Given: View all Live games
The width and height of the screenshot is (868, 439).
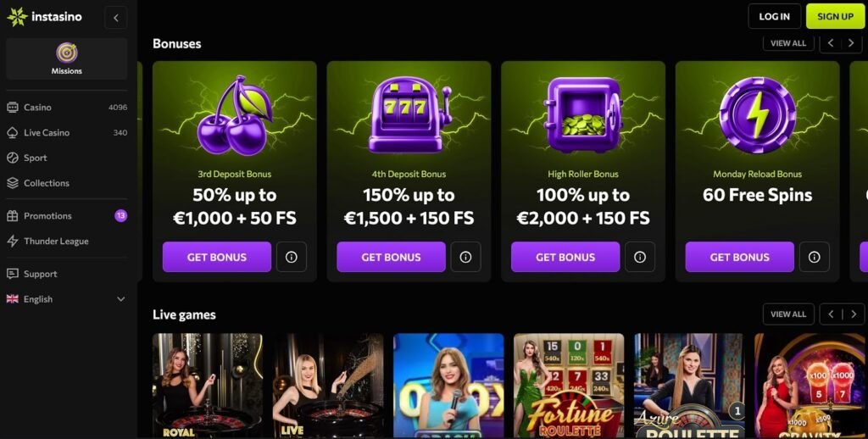Looking at the screenshot, I should tap(788, 314).
